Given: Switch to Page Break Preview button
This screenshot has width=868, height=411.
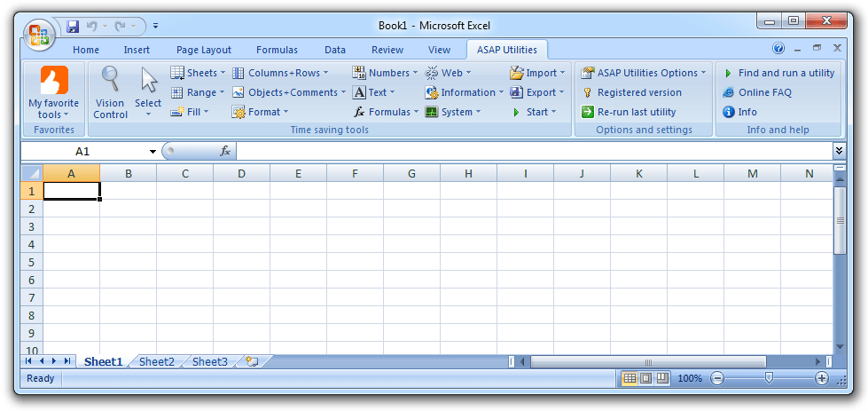Looking at the screenshot, I should coord(662,378).
